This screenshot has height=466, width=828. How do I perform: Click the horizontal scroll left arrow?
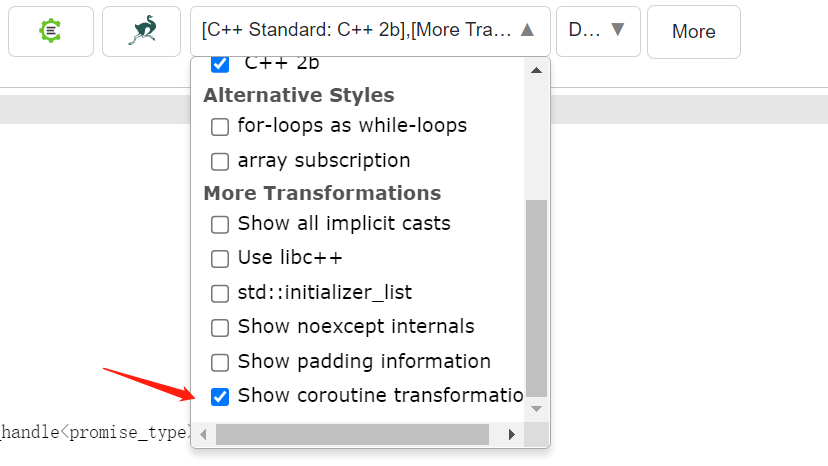(204, 434)
